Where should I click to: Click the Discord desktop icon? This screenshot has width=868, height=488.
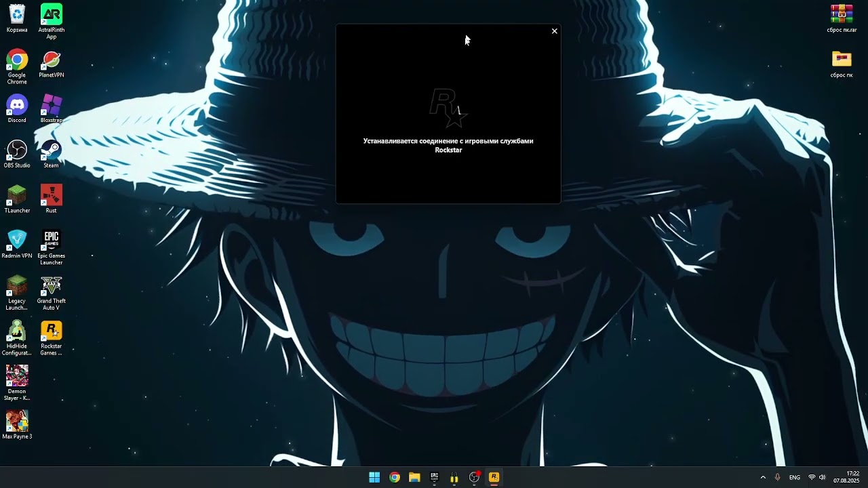(17, 109)
